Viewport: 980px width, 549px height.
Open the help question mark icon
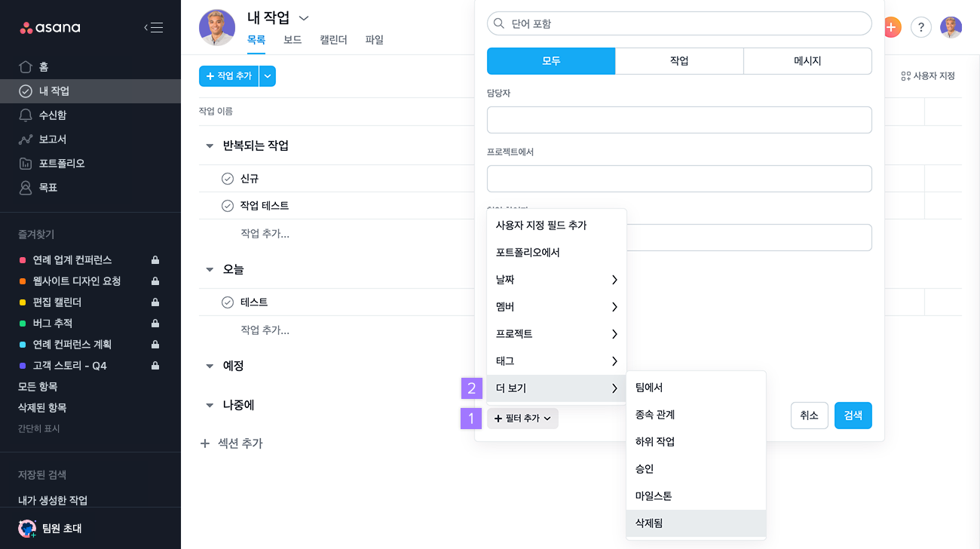920,27
